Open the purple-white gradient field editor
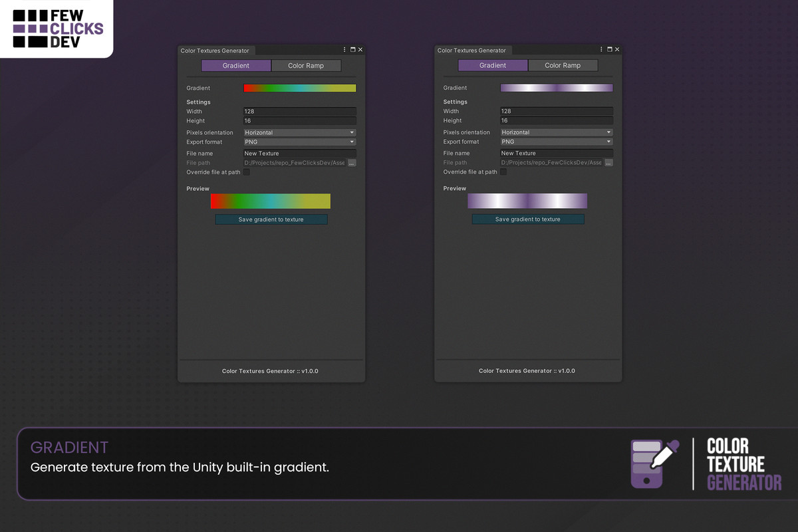This screenshot has width=798, height=532. point(557,88)
